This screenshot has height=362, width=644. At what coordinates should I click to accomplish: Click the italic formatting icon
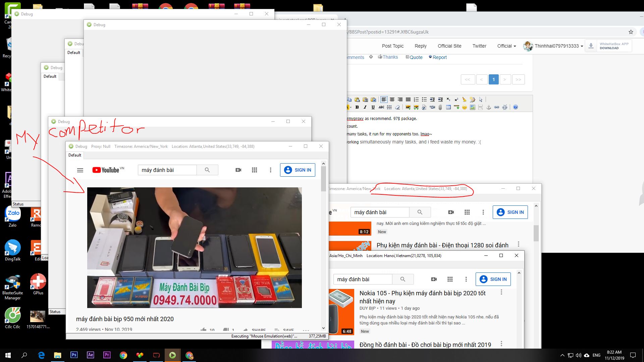click(x=365, y=107)
